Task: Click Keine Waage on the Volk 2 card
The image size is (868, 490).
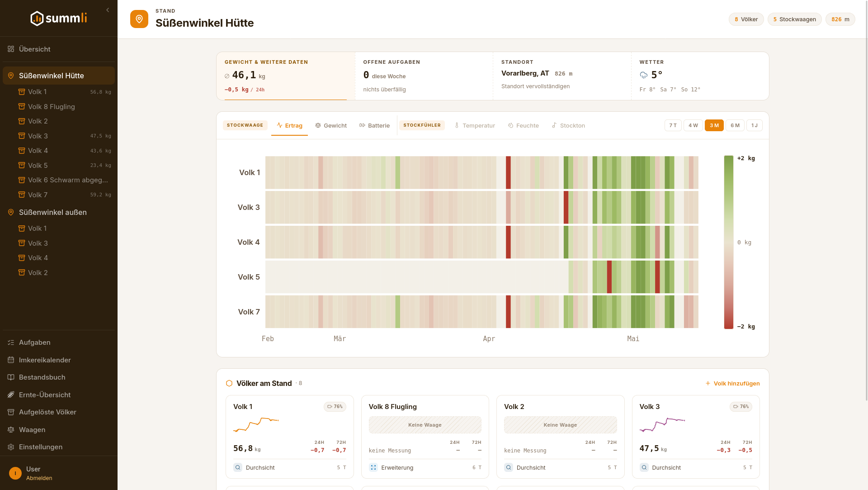Action: tap(560, 425)
